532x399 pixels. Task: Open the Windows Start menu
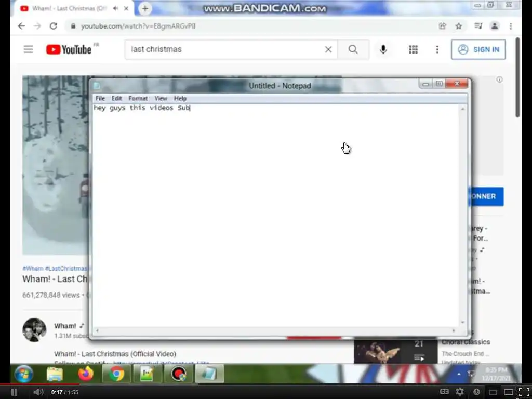point(24,374)
